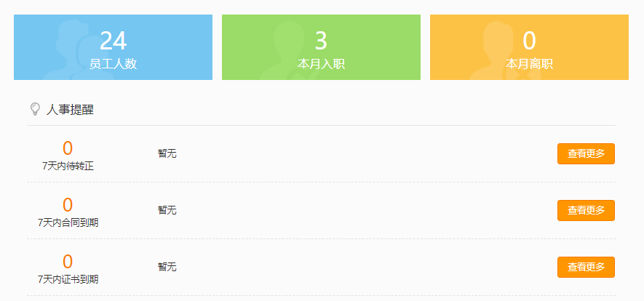Viewport: 644px width, 301px height.
Task: Click the lightbulb icon beside 人事提醒
Action: point(36,109)
